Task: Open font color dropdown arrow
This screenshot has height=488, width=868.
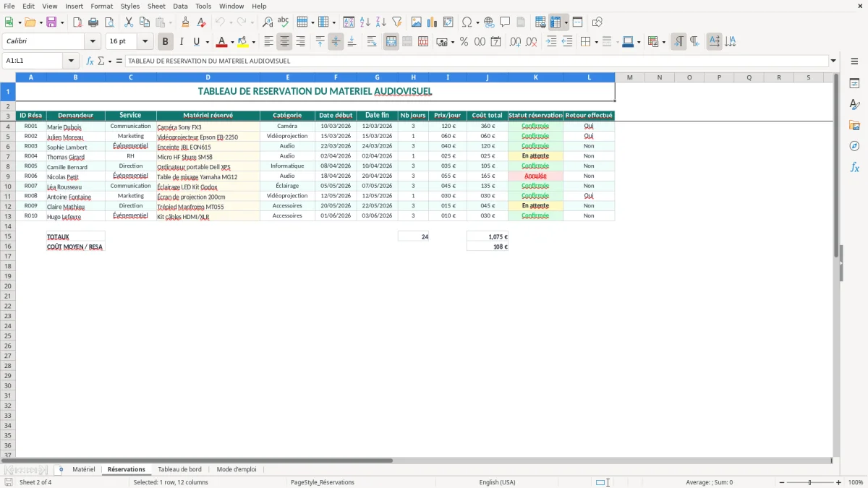Action: pyautogui.click(x=232, y=42)
